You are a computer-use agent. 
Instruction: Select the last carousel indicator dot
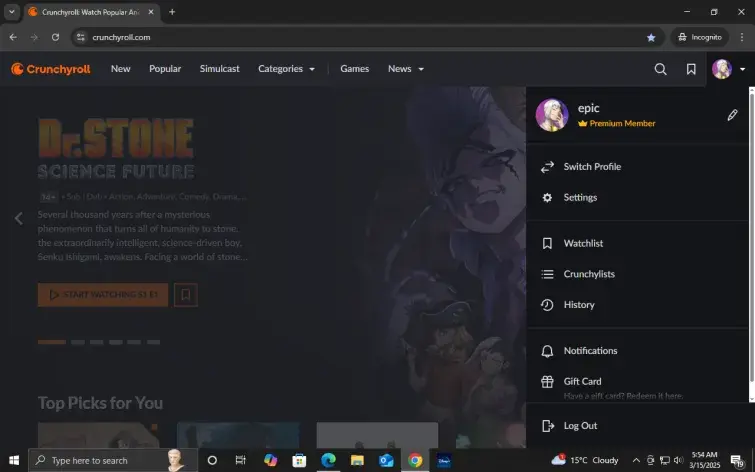click(153, 342)
